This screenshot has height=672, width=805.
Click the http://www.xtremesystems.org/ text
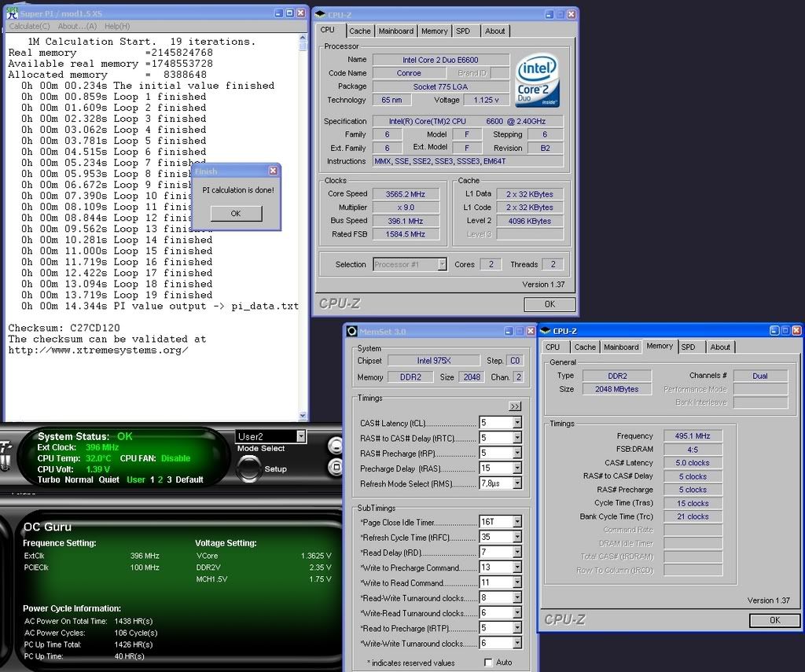pos(98,350)
